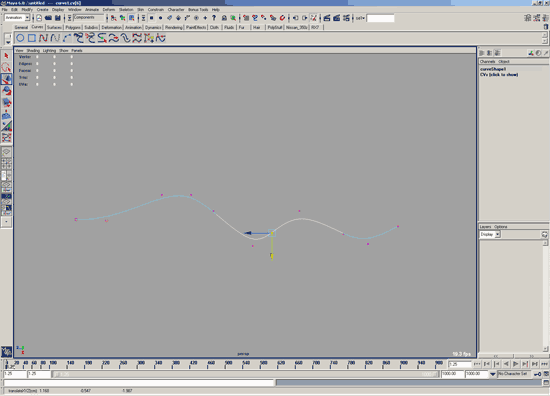This screenshot has height=396, width=550.
Task: Switch to the Dynamics shelf tab
Action: [153, 27]
